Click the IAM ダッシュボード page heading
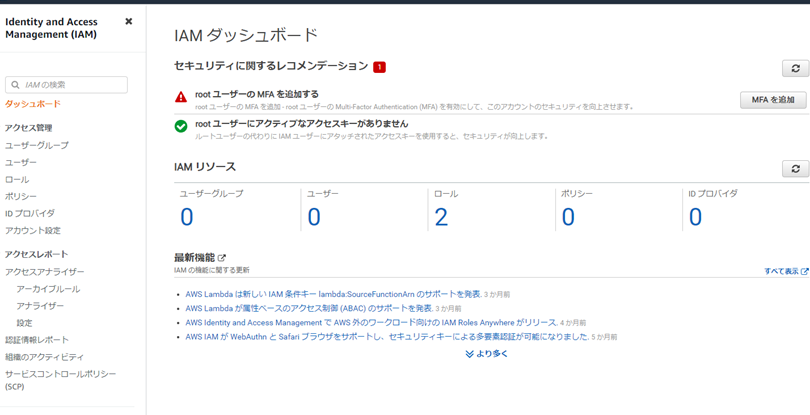 click(246, 36)
